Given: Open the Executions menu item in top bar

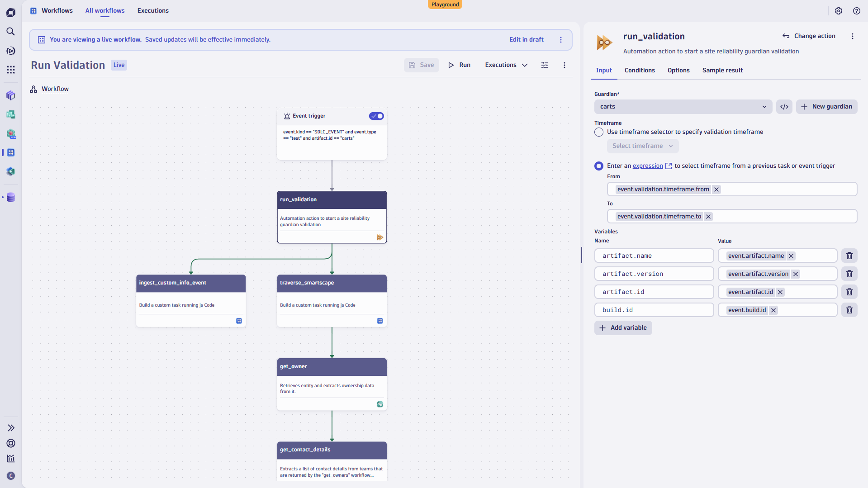Looking at the screenshot, I should pos(152,10).
